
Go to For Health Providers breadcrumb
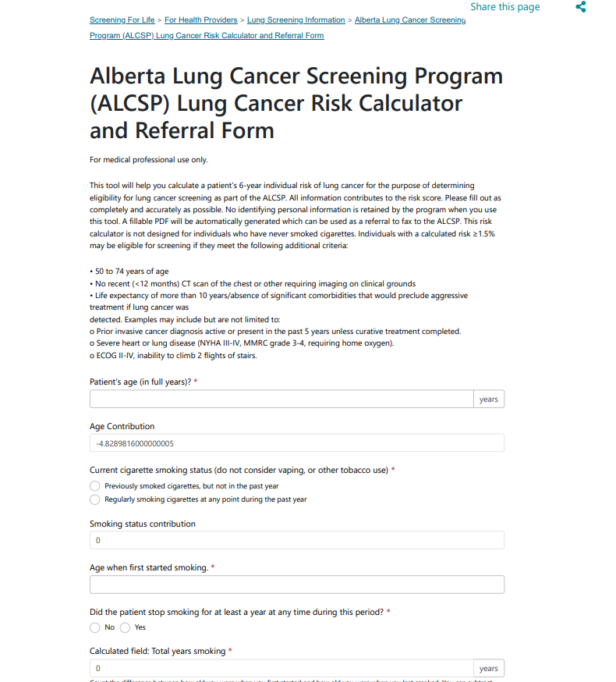coord(202,20)
